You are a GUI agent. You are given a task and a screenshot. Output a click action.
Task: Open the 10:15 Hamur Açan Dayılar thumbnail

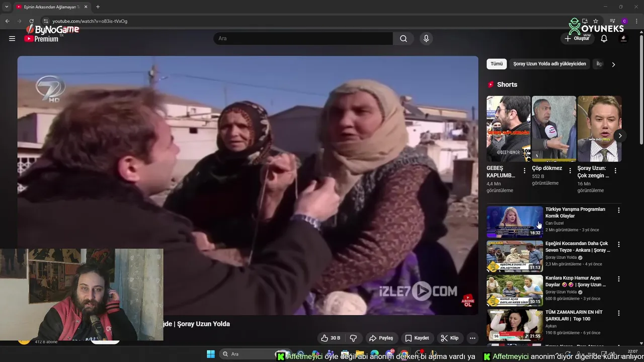515,290
